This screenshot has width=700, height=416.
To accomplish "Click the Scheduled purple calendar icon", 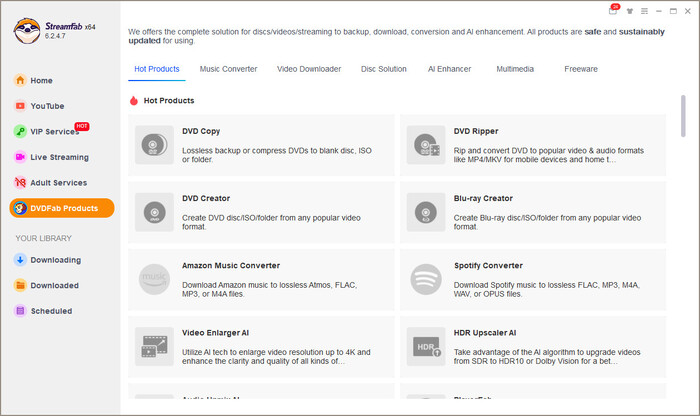I will coord(20,311).
